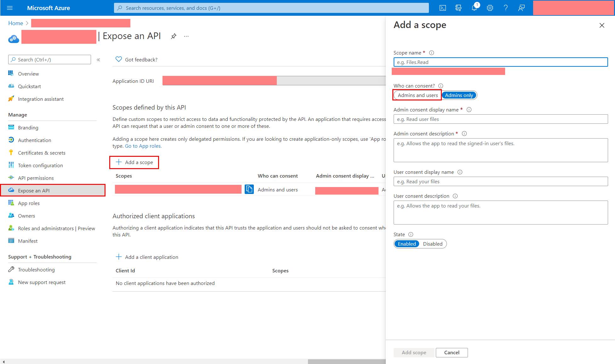Viewport: 615px width, 364px height.
Task: Pin the Expose an API page
Action: click(174, 36)
